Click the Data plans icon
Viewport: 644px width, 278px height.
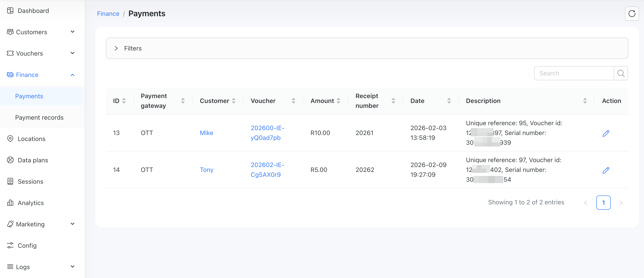point(10,160)
